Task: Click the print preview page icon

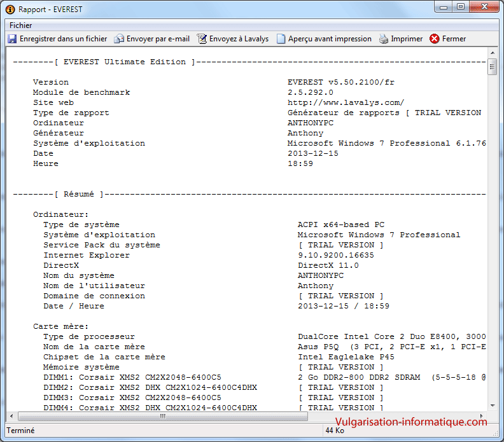Action: click(281, 39)
